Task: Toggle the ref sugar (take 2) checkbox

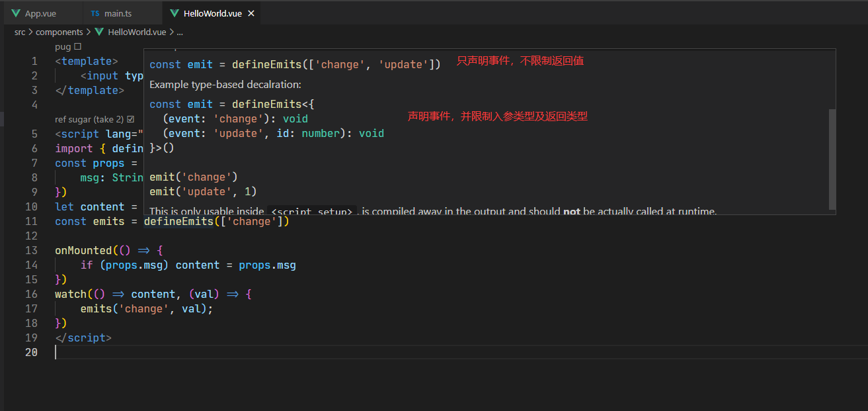Action: (130, 119)
